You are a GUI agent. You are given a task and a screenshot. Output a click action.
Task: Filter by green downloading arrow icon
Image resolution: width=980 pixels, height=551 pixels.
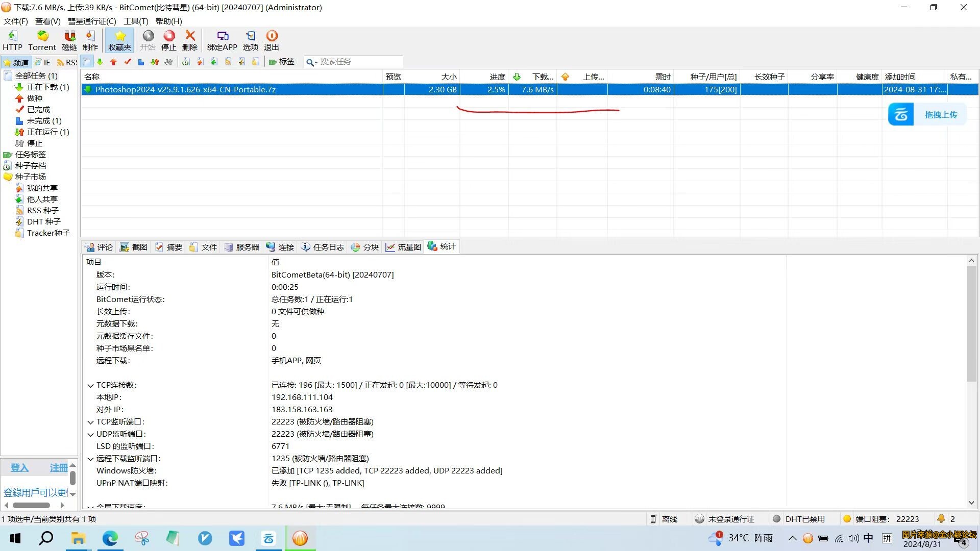100,62
